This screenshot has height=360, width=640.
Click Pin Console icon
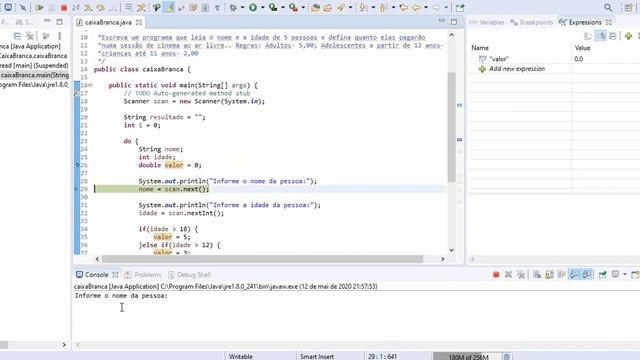[602, 275]
